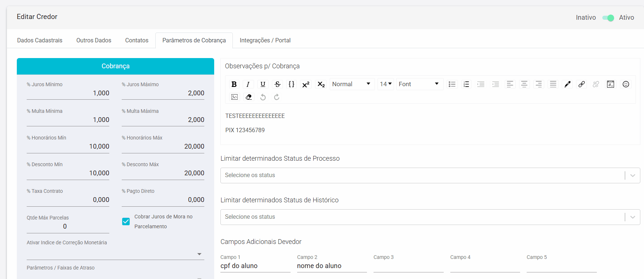Edit the % Juros Máximo field
The width and height of the screenshot is (644, 279).
(x=163, y=93)
